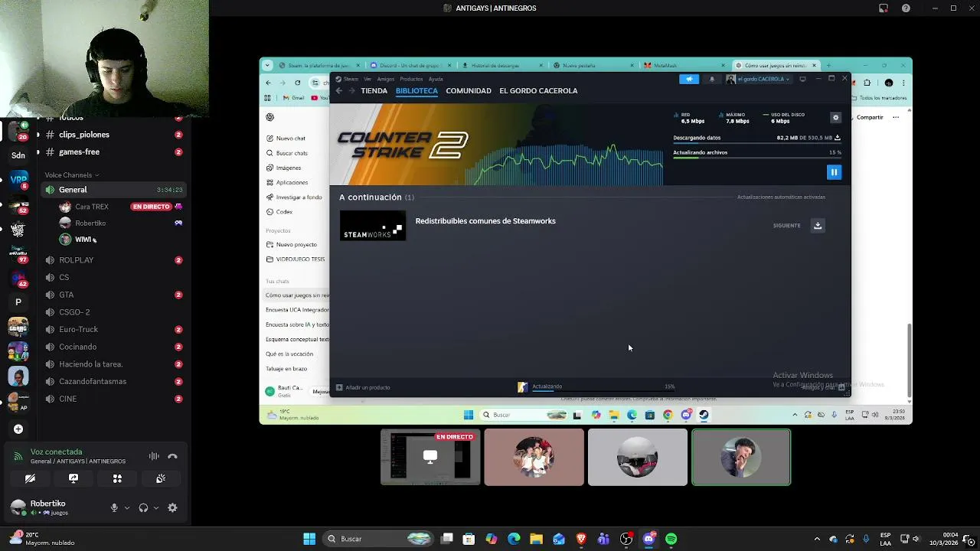Select the BIBLIOTECA tab in Steam
980x551 pixels.
416,90
